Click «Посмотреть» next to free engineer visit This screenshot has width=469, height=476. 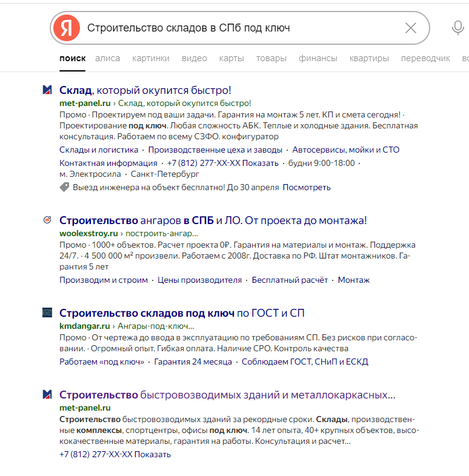coord(307,188)
